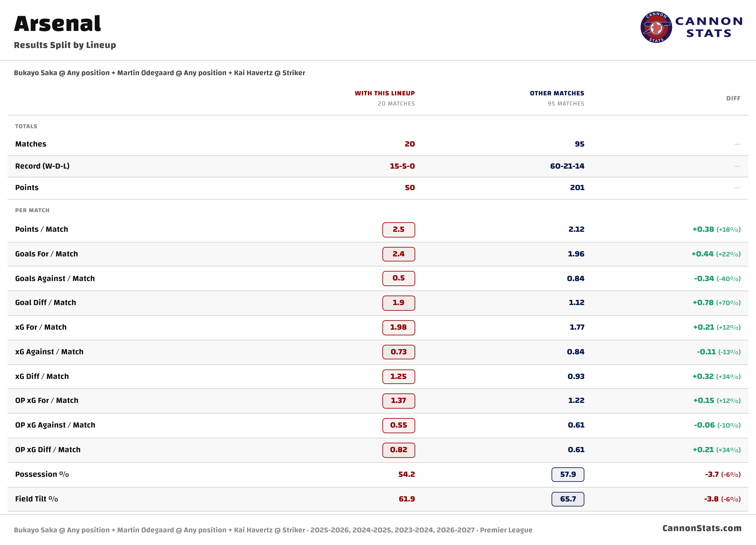Viewport: 756px width, 545px height.
Task: Click the highlighted "0.82" OP xG diff value
Action: [x=399, y=450]
